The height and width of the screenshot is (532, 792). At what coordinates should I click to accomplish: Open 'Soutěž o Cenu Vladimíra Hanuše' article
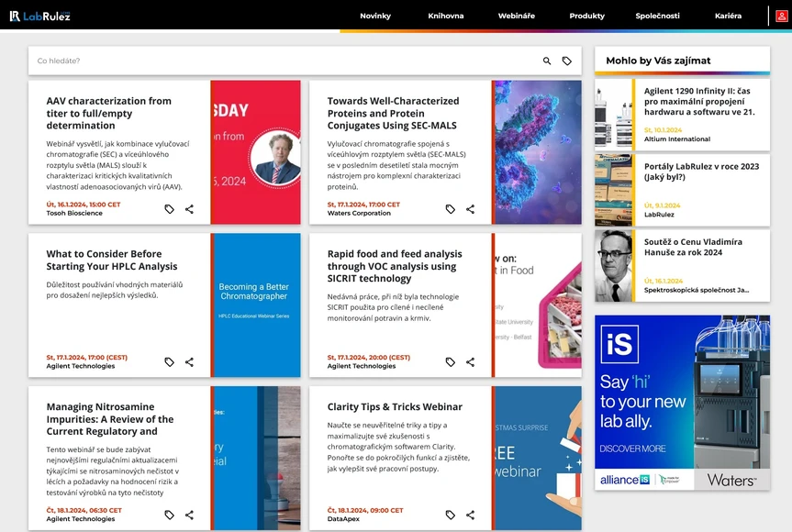click(693, 248)
